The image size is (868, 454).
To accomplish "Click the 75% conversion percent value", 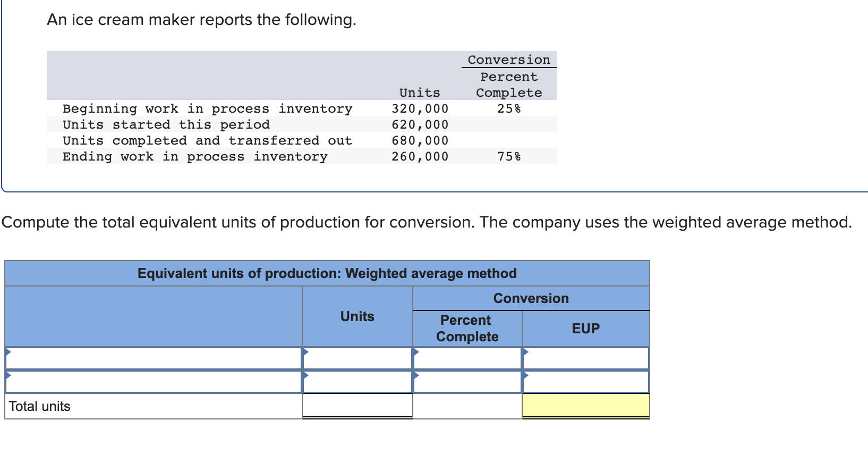I will click(509, 156).
